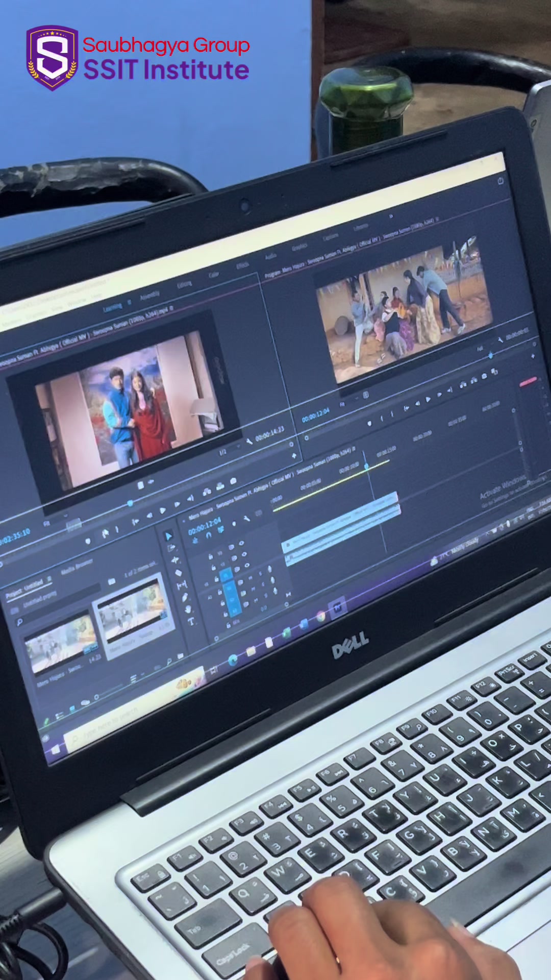Image resolution: width=551 pixels, height=980 pixels.
Task: Select the Slip tool
Action: click(x=182, y=585)
